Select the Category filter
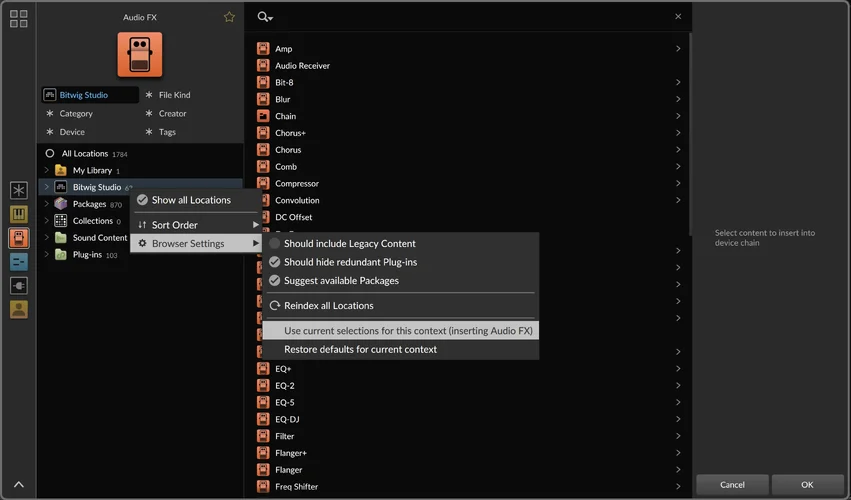The height and width of the screenshot is (500, 851). [x=69, y=113]
